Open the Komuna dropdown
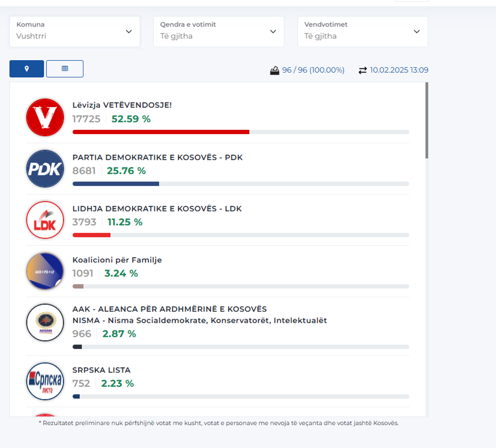Viewport: 496px width, 448px height. point(74,31)
